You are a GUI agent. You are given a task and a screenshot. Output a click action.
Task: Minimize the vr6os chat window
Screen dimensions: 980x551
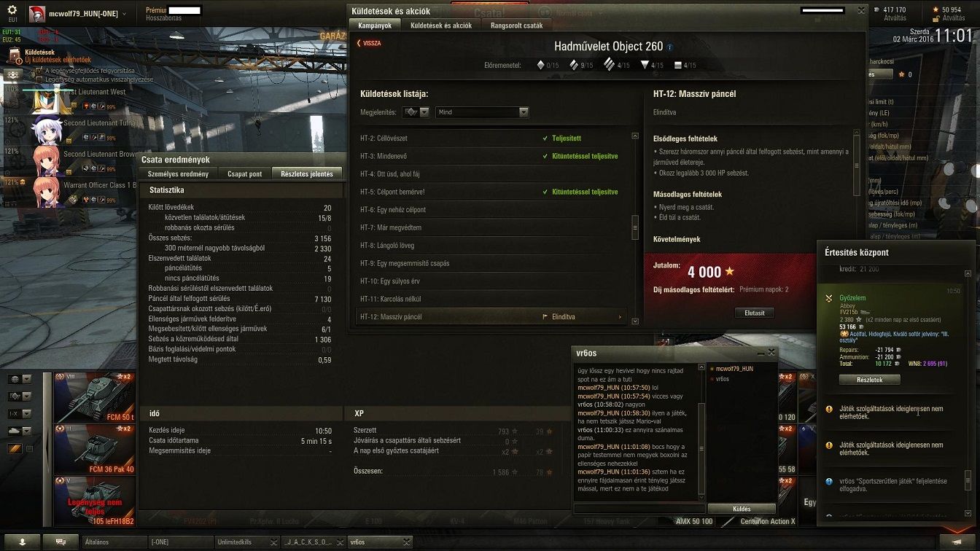(x=761, y=353)
